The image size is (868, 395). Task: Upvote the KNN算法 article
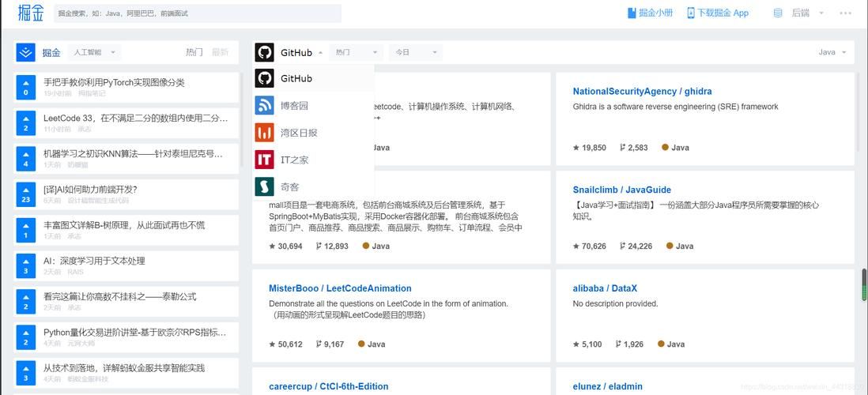[x=25, y=159]
